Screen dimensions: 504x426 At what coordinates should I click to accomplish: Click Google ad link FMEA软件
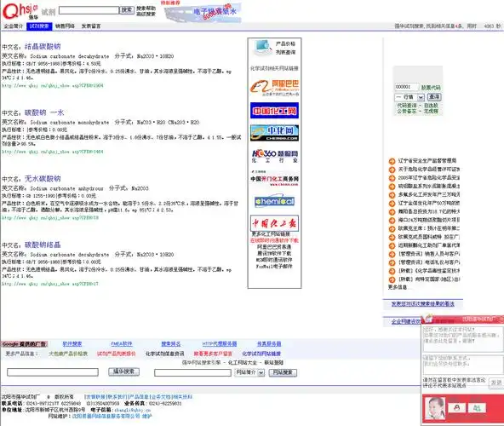[x=122, y=343]
